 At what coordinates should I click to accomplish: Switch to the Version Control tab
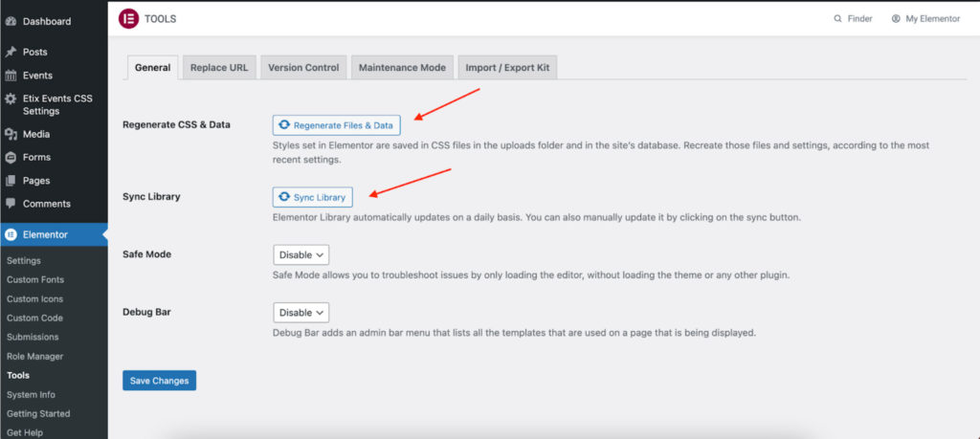pyautogui.click(x=303, y=68)
